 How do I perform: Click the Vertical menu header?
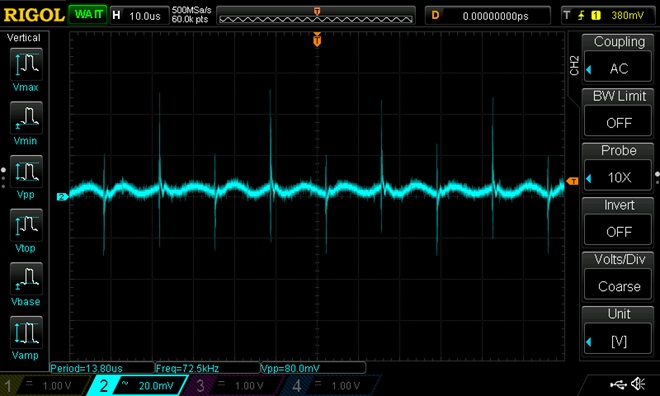point(24,38)
